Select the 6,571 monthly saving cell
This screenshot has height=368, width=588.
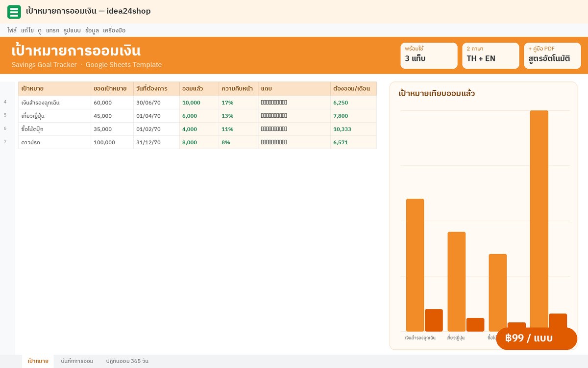pyautogui.click(x=353, y=142)
